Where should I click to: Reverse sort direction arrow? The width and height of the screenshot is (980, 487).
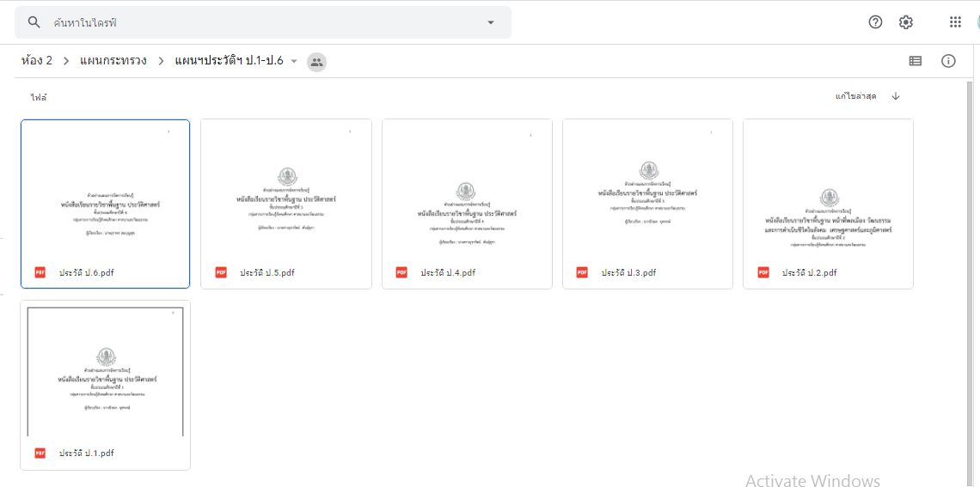pos(896,96)
